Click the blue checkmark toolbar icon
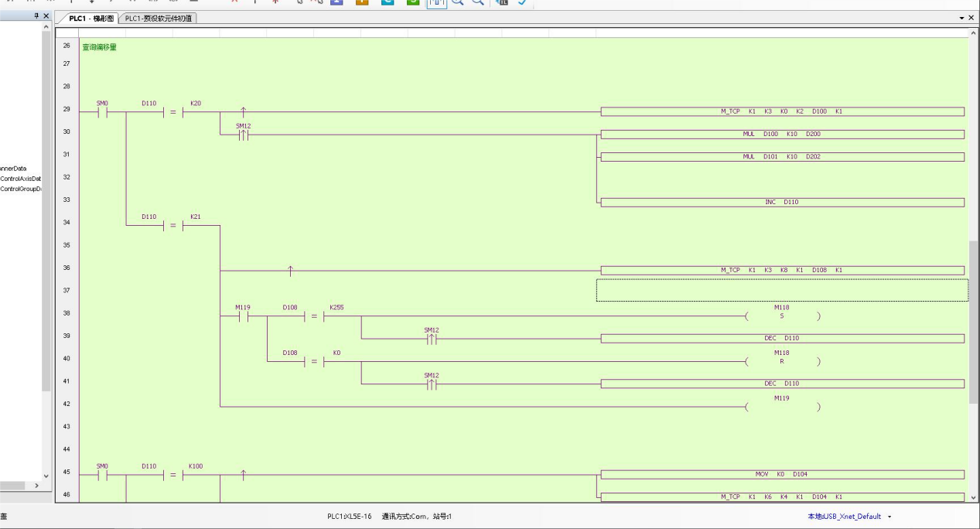This screenshot has height=529, width=980. click(x=521, y=2)
